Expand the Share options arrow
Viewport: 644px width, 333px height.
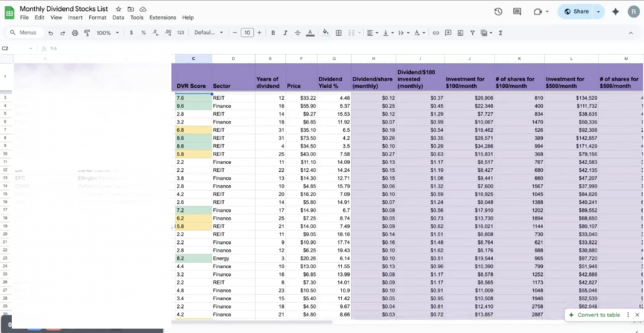coord(598,12)
